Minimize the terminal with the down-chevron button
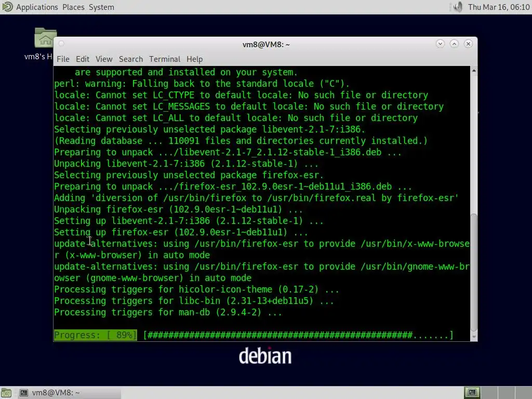532x399 pixels. click(440, 44)
